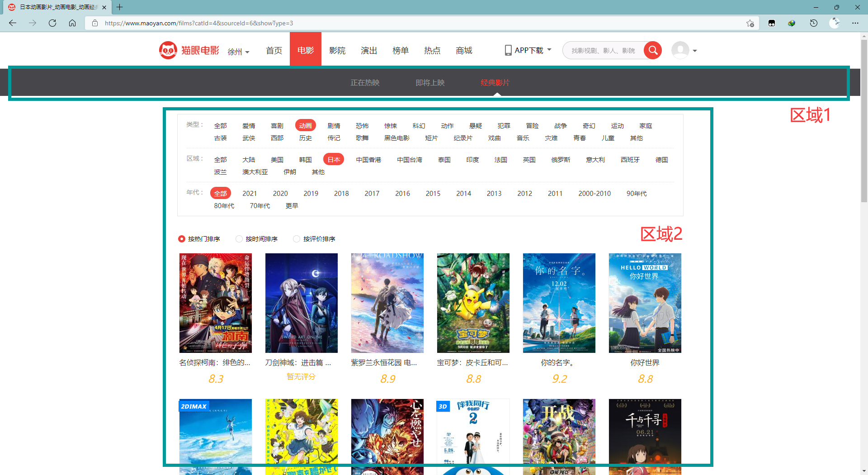The height and width of the screenshot is (475, 868).
Task: Open browser history clock icon
Action: [x=814, y=23]
